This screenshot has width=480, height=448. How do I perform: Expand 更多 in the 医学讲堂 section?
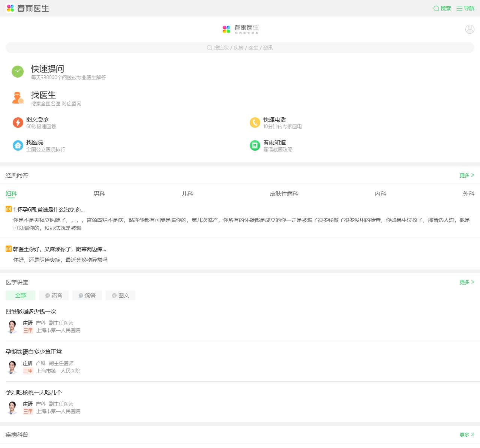[x=467, y=282]
